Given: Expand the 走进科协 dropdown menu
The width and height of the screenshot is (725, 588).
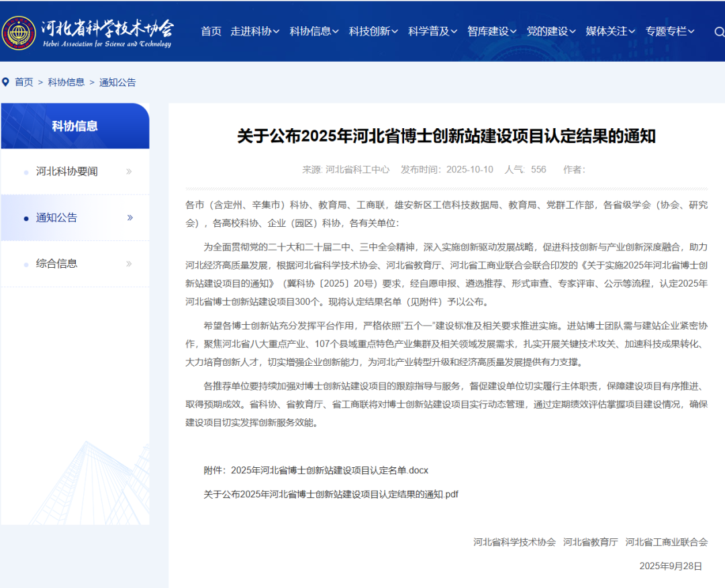Looking at the screenshot, I should (x=255, y=32).
